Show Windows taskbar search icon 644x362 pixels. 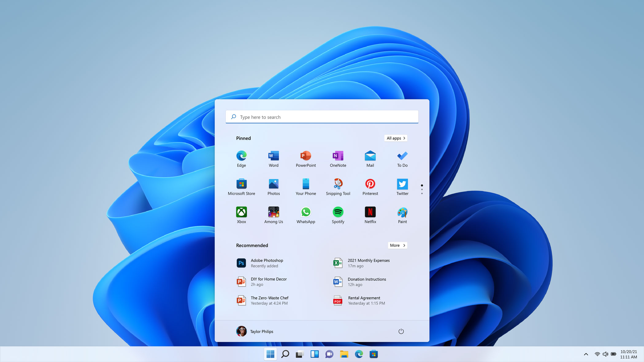(285, 354)
